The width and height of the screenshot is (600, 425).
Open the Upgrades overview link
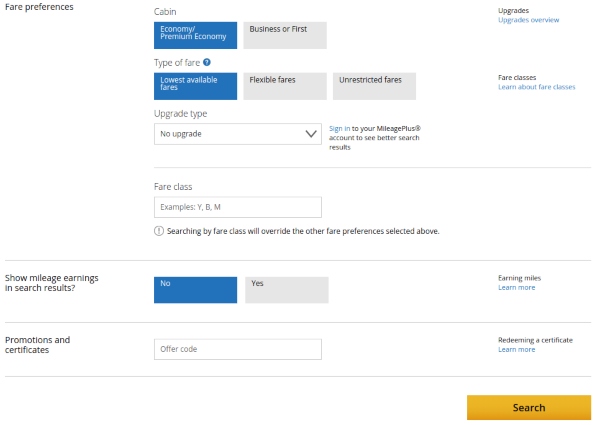[x=528, y=20]
